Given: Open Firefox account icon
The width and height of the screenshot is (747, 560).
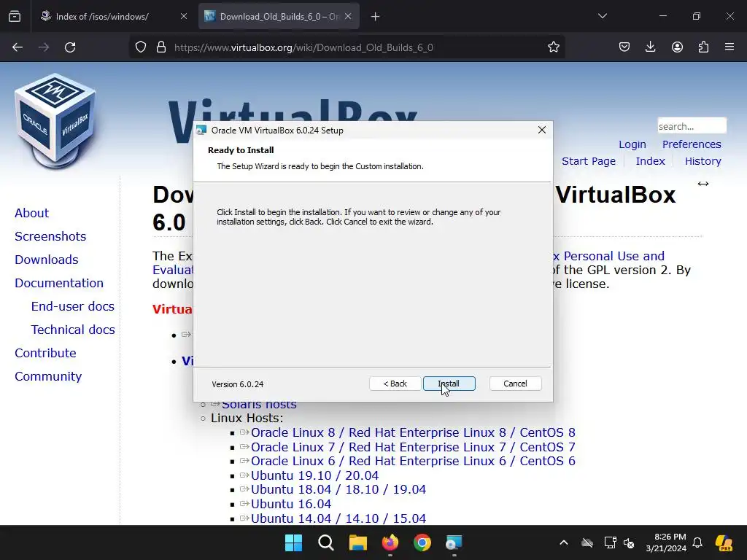Looking at the screenshot, I should tap(677, 47).
